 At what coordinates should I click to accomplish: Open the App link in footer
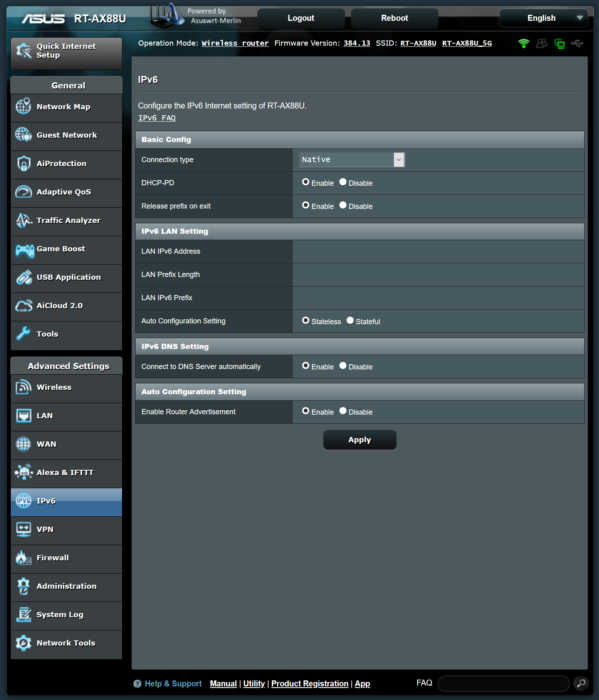363,684
